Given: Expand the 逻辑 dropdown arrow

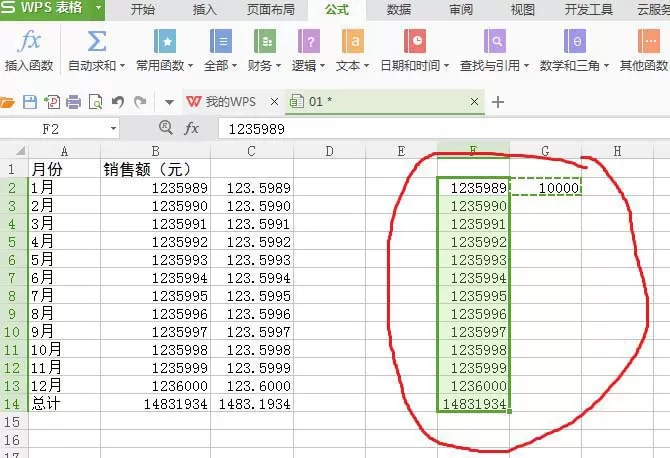Looking at the screenshot, I should pos(322,66).
